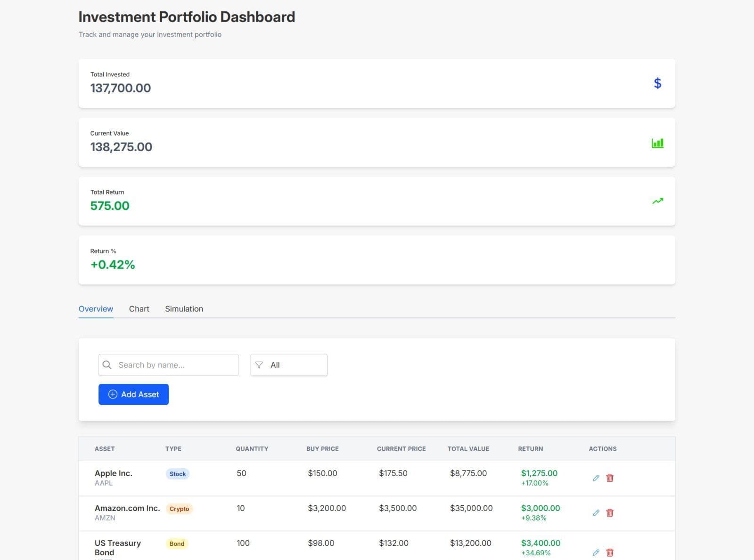Click the TOTAL VALUE column header
The width and height of the screenshot is (754, 560).
pos(468,449)
